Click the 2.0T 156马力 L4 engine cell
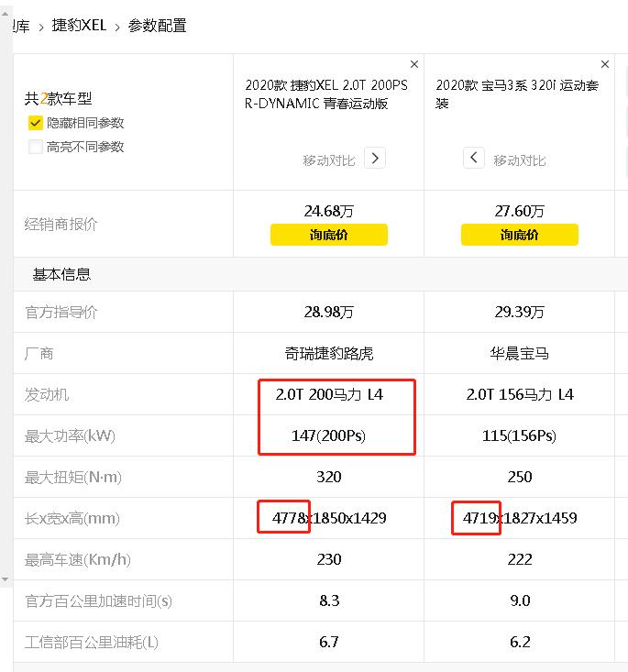Screen dimensions: 628x672 [520, 394]
